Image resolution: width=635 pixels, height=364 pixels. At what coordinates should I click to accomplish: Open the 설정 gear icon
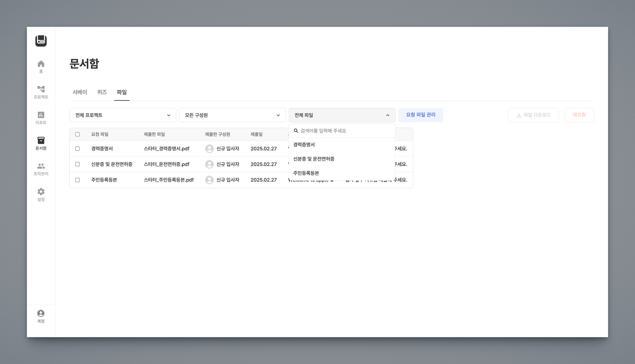point(41,192)
